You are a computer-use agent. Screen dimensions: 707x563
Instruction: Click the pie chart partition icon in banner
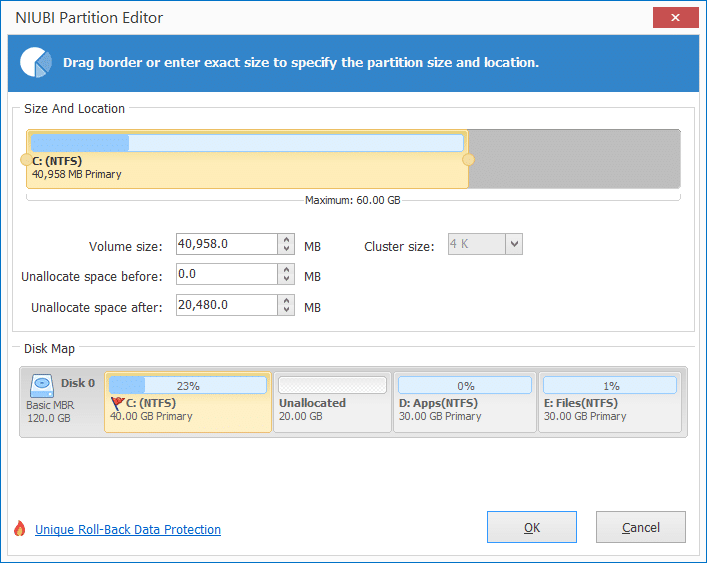coord(36,63)
